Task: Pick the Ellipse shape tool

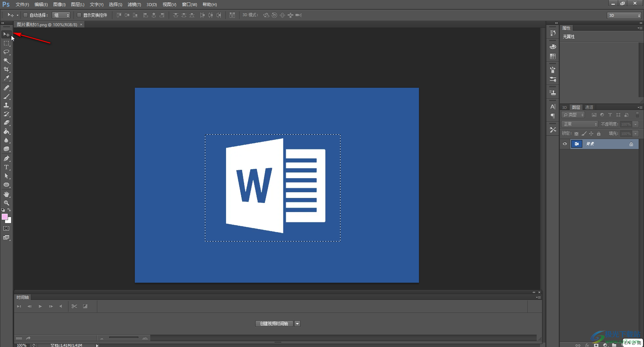Action: [6, 185]
